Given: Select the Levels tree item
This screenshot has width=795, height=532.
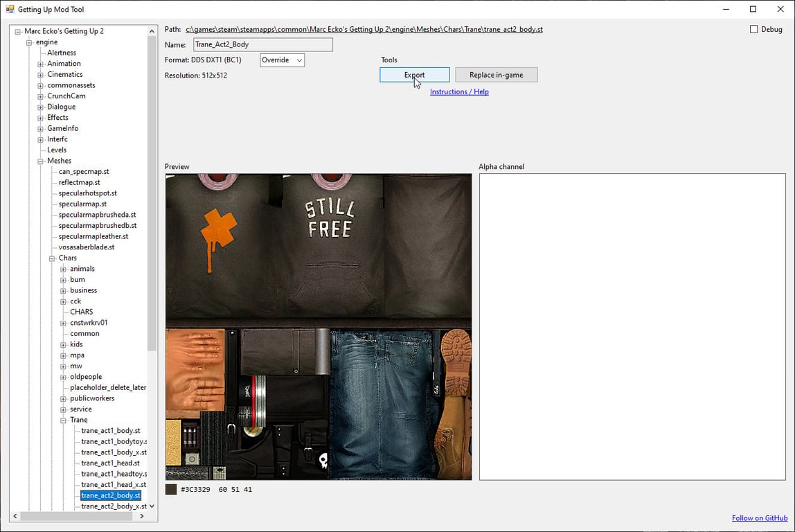Looking at the screenshot, I should click(57, 150).
